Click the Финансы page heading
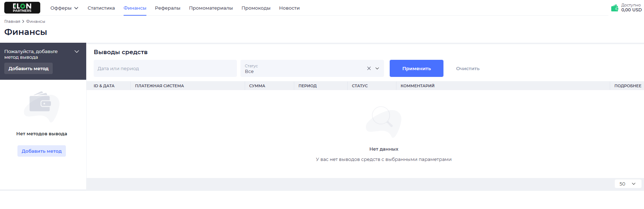Viewport: 644px width, 209px height. [26, 32]
